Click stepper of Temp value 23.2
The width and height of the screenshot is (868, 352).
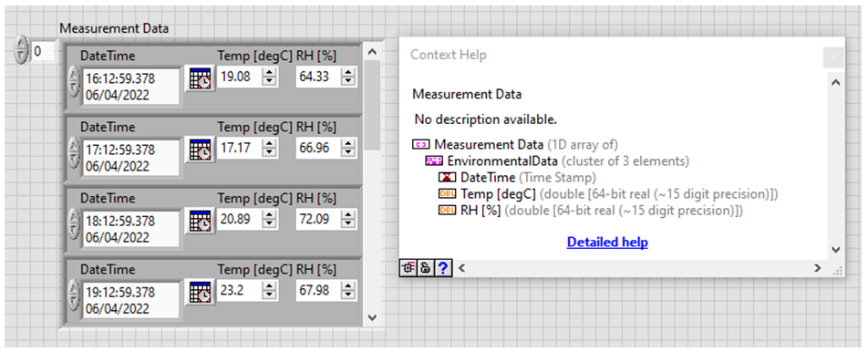pos(269,290)
